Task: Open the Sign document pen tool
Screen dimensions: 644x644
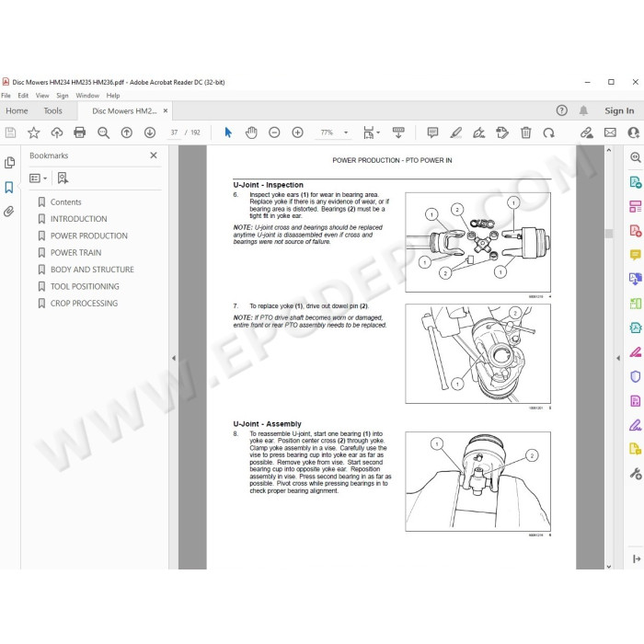Action: click(x=479, y=132)
